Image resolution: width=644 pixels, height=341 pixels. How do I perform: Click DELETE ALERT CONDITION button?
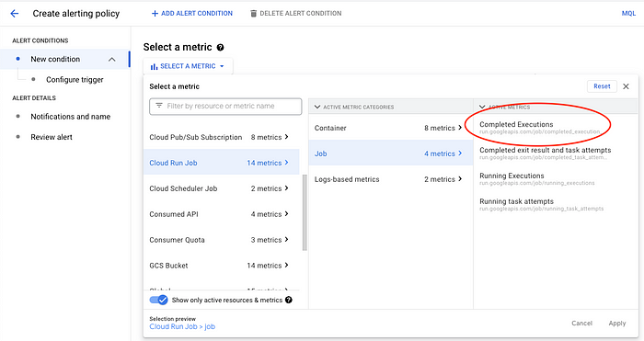[x=295, y=14]
